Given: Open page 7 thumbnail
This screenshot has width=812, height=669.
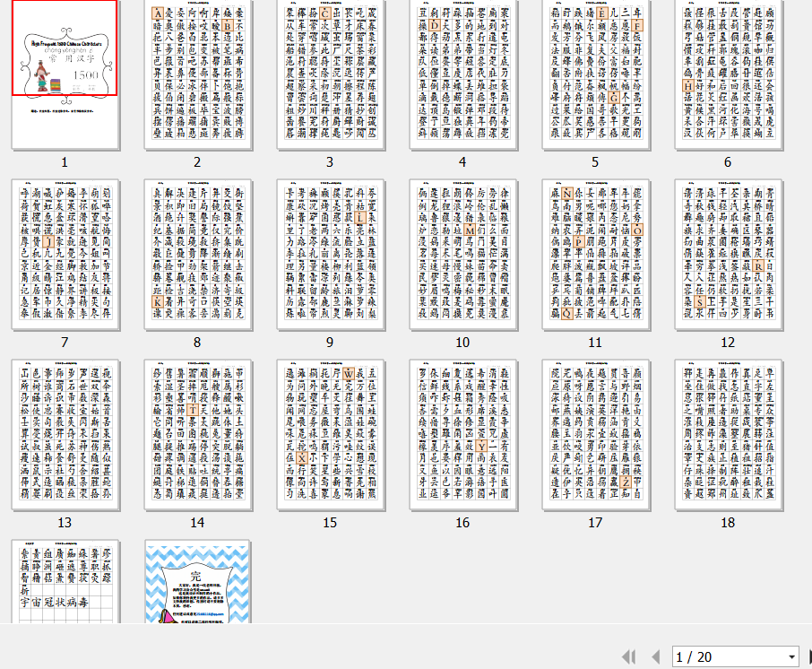Looking at the screenshot, I should (65, 254).
